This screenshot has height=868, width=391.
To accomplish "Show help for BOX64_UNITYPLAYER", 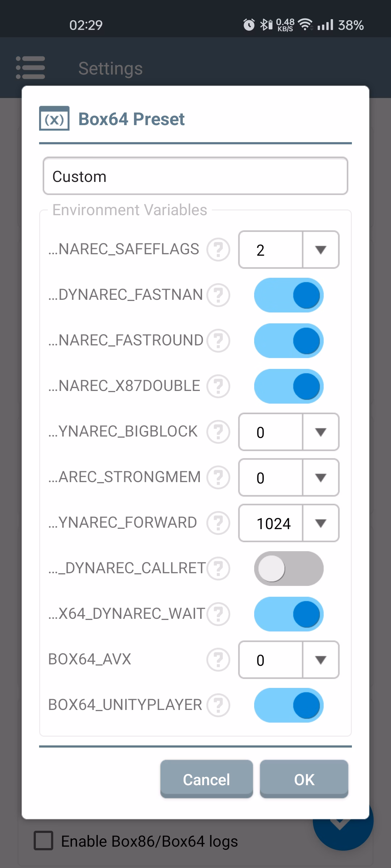I will point(218,705).
